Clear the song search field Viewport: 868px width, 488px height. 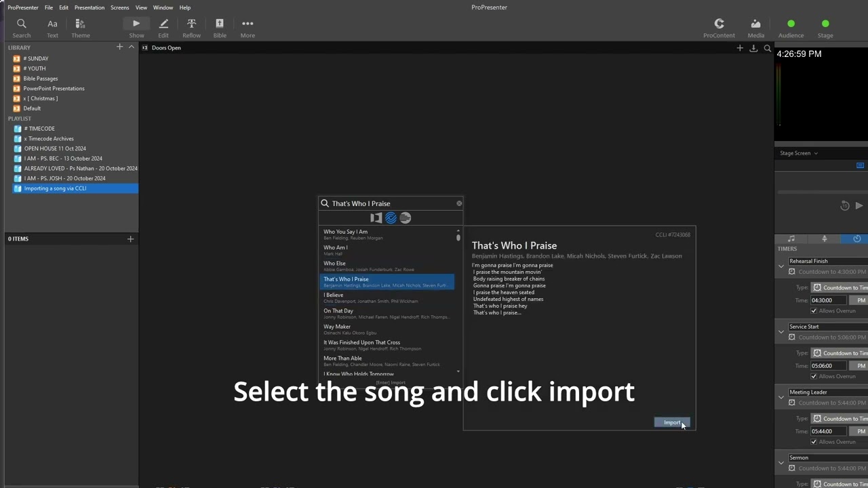tap(459, 203)
